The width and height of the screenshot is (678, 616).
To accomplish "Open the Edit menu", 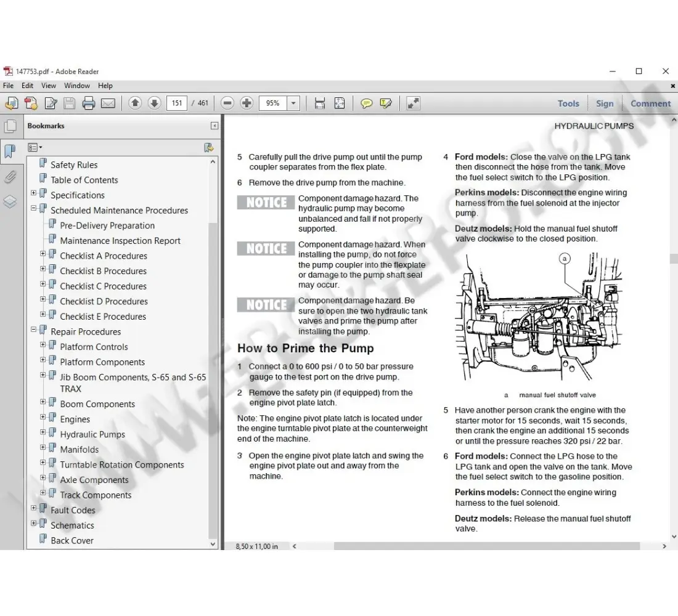I will point(27,86).
